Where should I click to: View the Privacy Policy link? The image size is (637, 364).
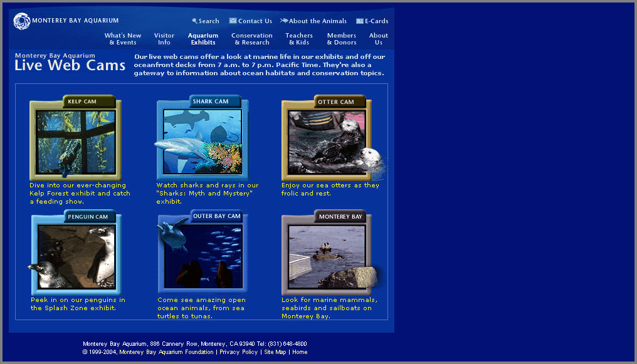pos(238,352)
